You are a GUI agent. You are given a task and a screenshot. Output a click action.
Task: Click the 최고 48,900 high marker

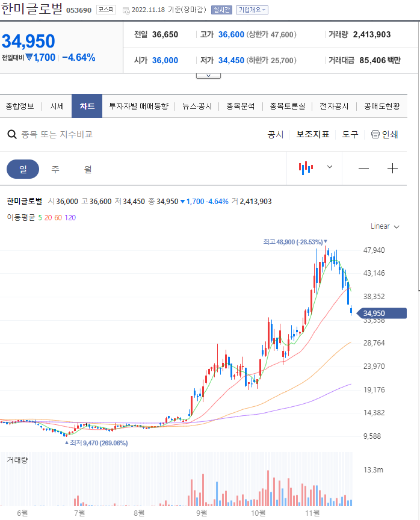[x=295, y=242]
